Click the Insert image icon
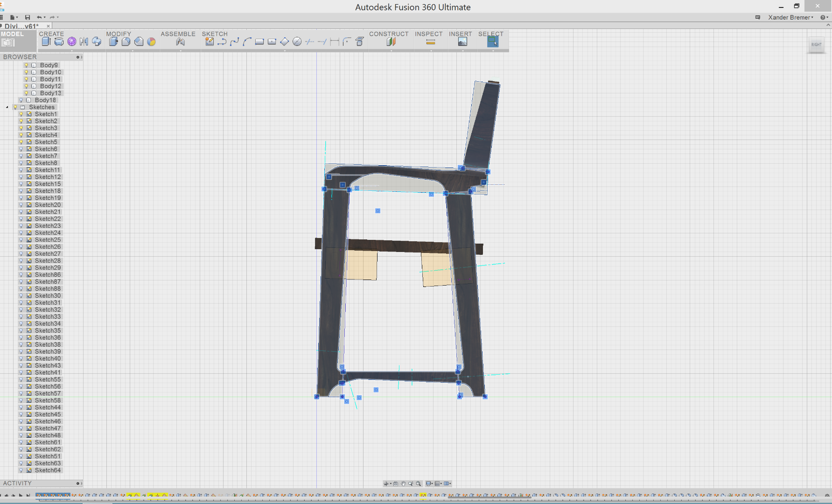The height and width of the screenshot is (504, 832). click(x=462, y=42)
